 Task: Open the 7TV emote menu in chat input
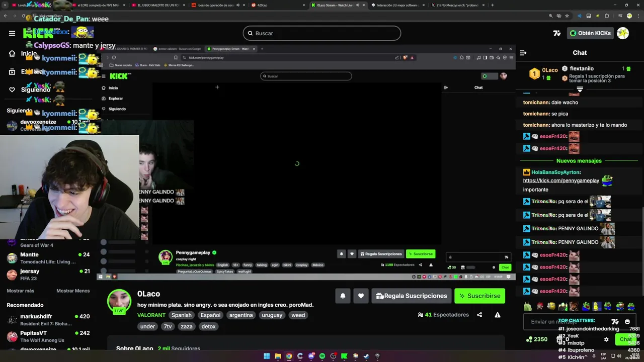tap(615, 322)
